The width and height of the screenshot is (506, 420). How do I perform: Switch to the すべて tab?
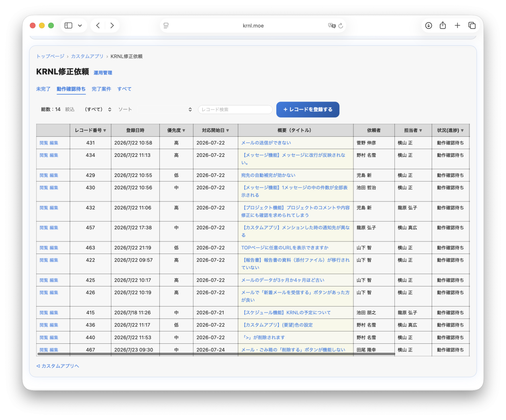click(124, 89)
